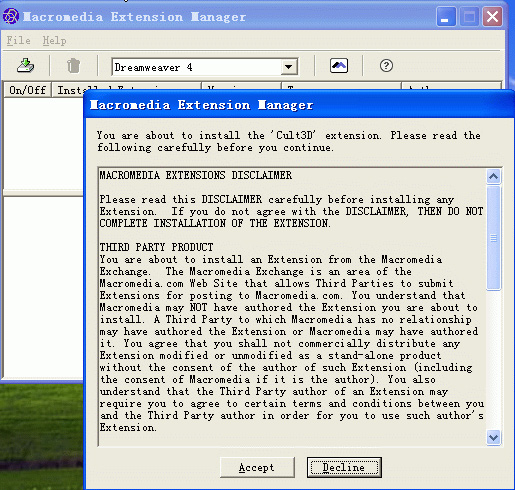This screenshot has width=515, height=490.
Task: Open the Help menu
Action: pyautogui.click(x=54, y=41)
